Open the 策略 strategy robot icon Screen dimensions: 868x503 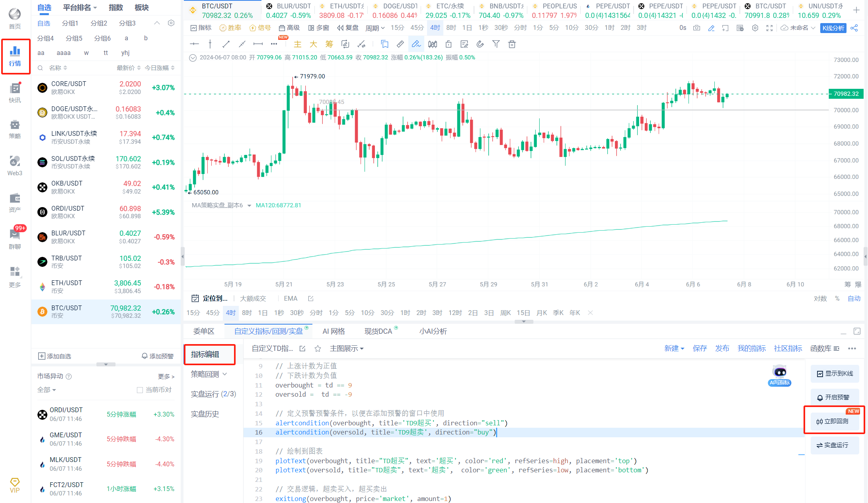click(x=15, y=129)
